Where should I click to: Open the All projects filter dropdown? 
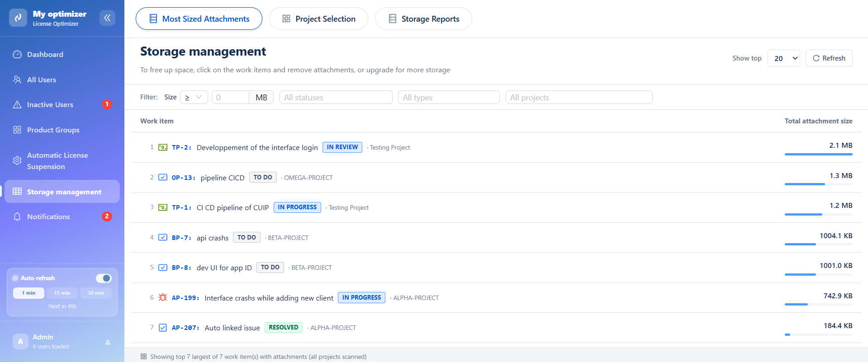pyautogui.click(x=579, y=97)
